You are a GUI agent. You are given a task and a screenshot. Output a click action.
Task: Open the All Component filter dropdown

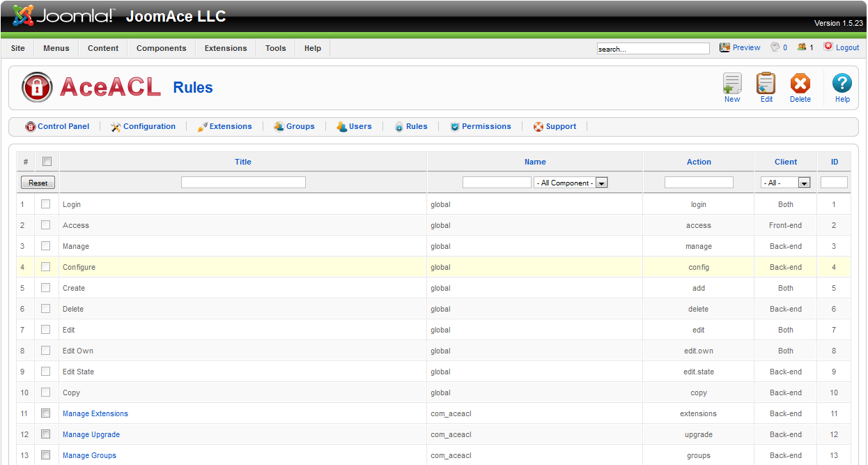coord(571,183)
